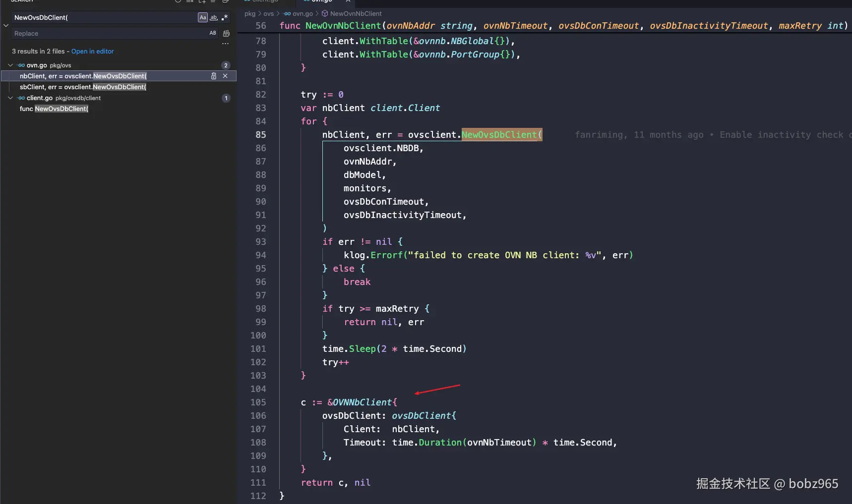
Task: Replace the nbClient match icon
Action: [x=214, y=76]
